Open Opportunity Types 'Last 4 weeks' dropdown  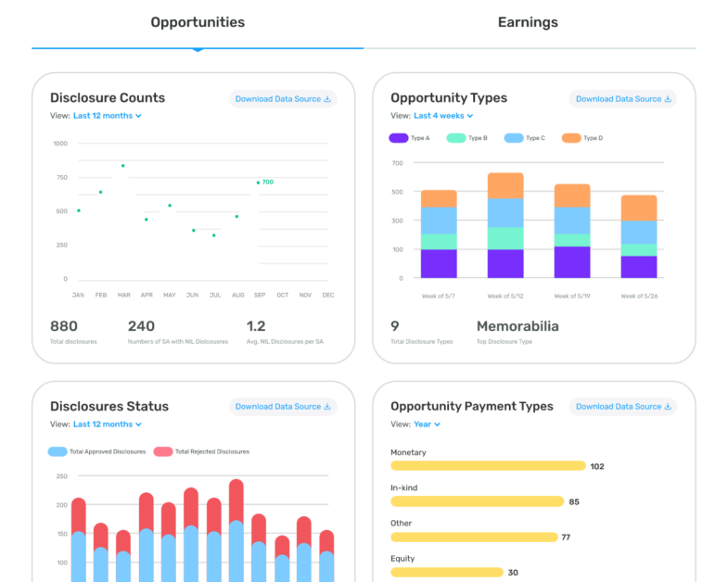click(x=443, y=116)
